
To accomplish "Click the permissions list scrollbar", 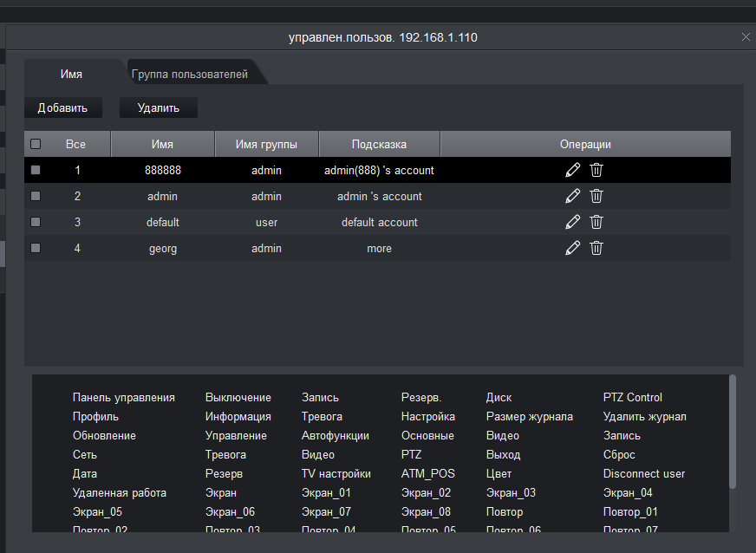I will tap(733, 433).
